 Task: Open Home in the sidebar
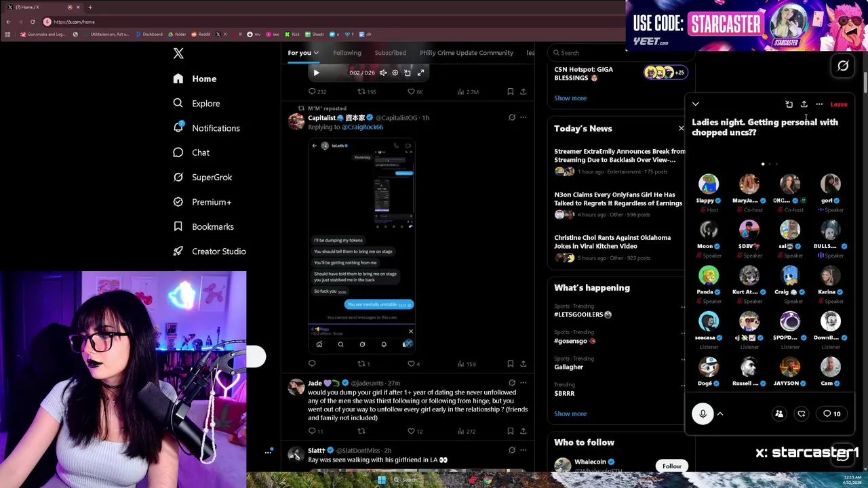(x=195, y=79)
